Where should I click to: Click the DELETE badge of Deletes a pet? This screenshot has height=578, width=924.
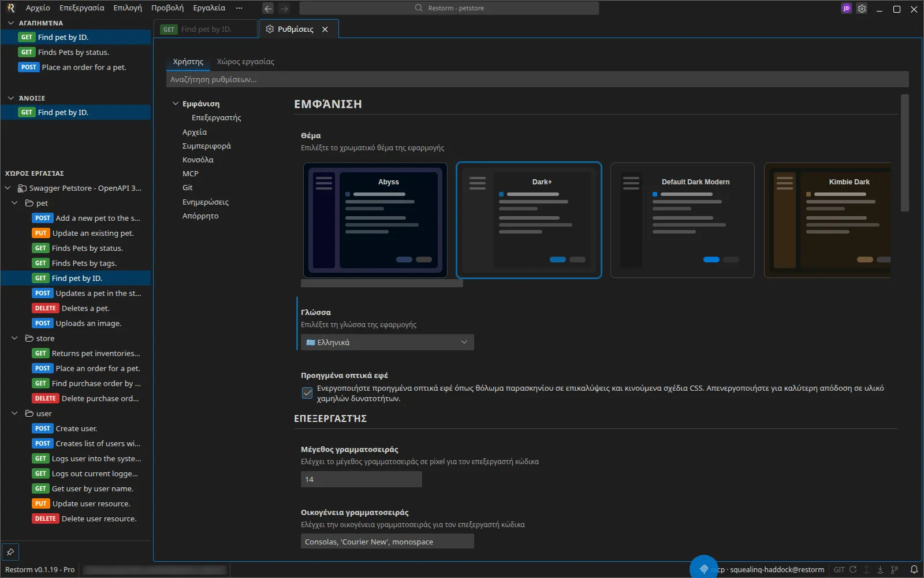tap(46, 308)
